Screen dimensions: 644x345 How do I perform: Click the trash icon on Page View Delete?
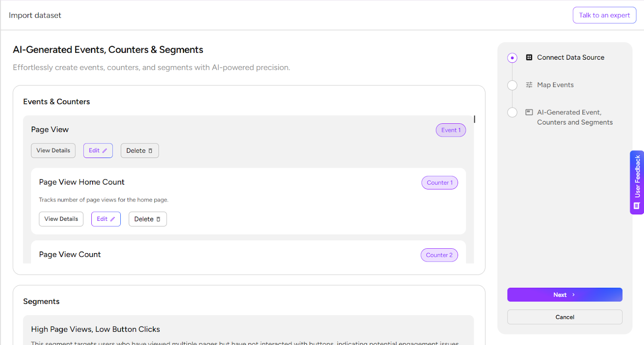pyautogui.click(x=151, y=151)
